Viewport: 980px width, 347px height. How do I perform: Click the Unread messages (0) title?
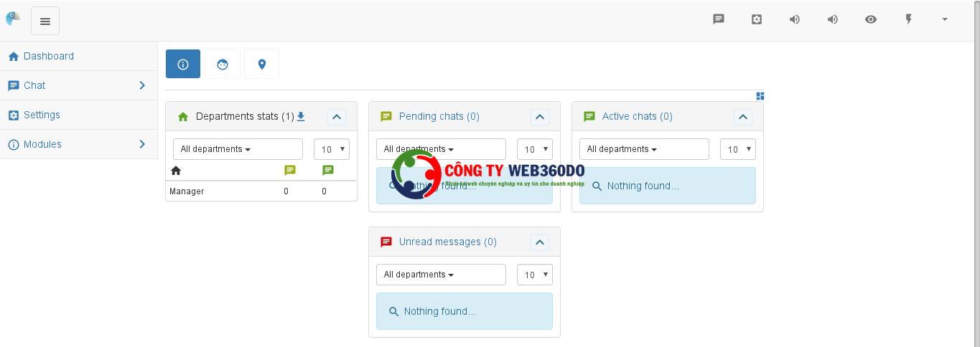tap(448, 242)
